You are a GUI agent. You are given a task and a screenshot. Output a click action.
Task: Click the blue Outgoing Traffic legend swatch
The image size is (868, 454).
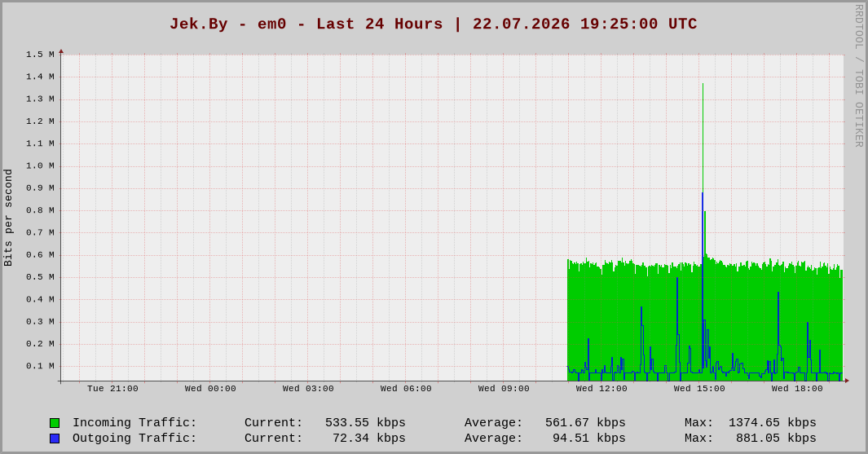click(55, 439)
